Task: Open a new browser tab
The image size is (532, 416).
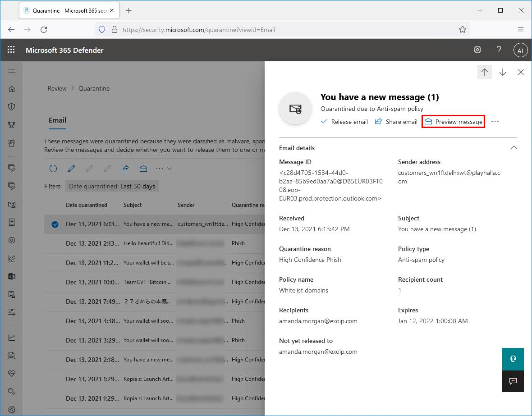Action: coord(128,10)
